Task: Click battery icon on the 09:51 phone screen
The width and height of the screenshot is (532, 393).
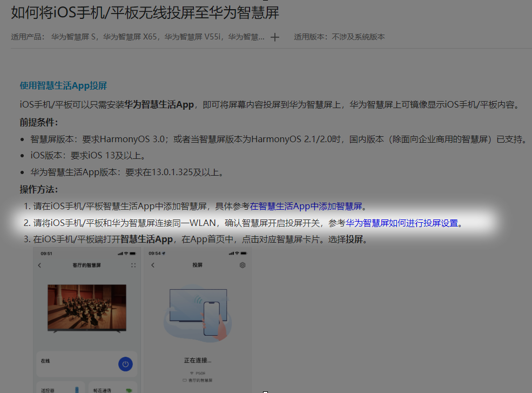Action: [x=133, y=254]
